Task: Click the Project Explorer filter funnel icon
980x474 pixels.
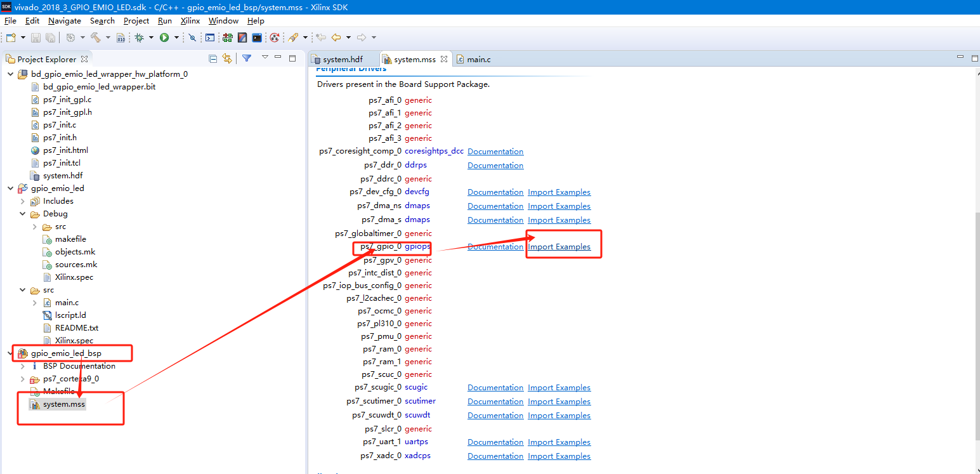Action: tap(247, 58)
